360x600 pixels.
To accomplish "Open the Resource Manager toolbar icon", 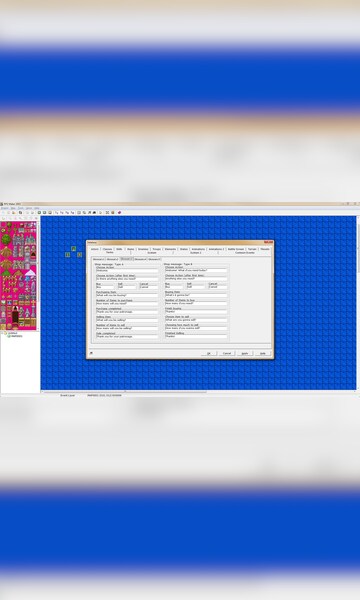I will coord(84,212).
